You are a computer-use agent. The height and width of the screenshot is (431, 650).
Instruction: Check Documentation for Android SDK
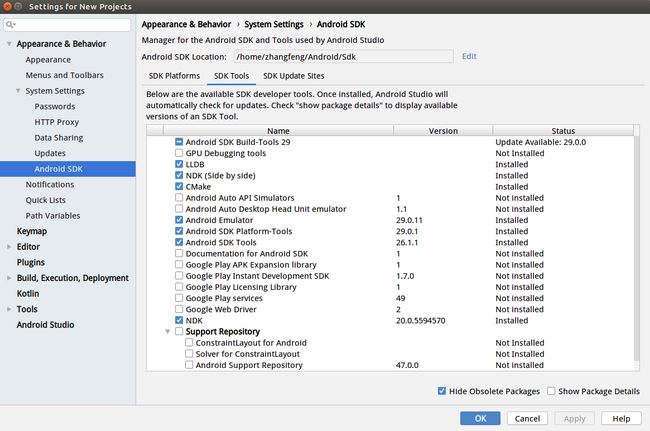click(179, 253)
